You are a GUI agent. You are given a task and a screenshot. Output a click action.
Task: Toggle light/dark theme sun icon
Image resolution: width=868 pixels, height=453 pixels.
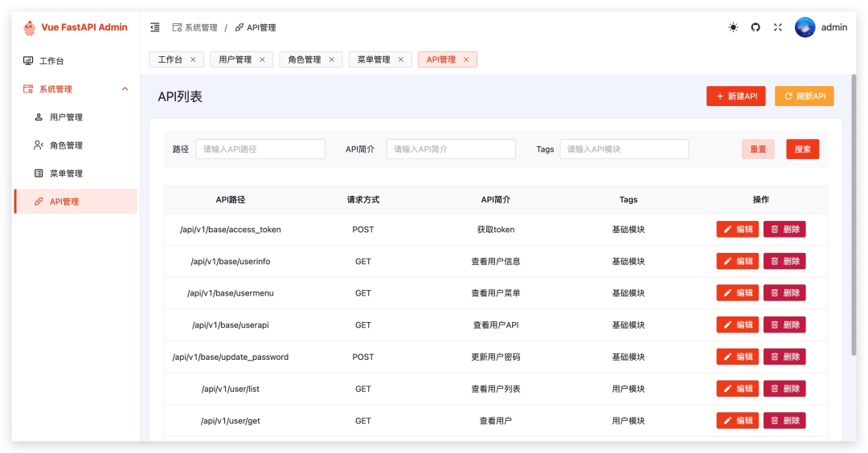(x=733, y=27)
